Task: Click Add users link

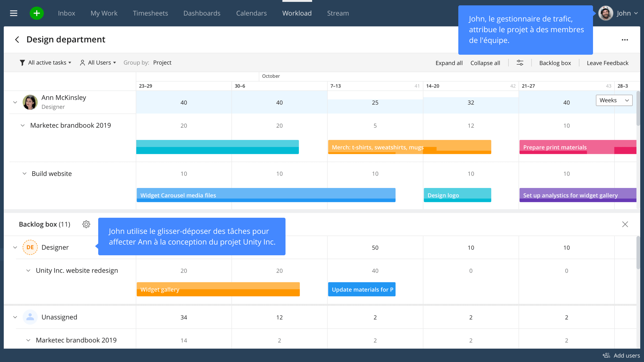Action: (x=627, y=356)
